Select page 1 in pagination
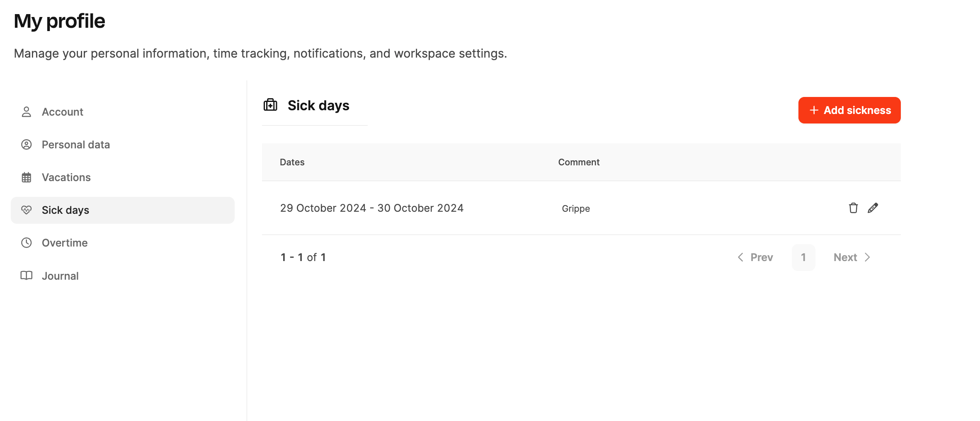This screenshot has height=421, width=980. [803, 257]
